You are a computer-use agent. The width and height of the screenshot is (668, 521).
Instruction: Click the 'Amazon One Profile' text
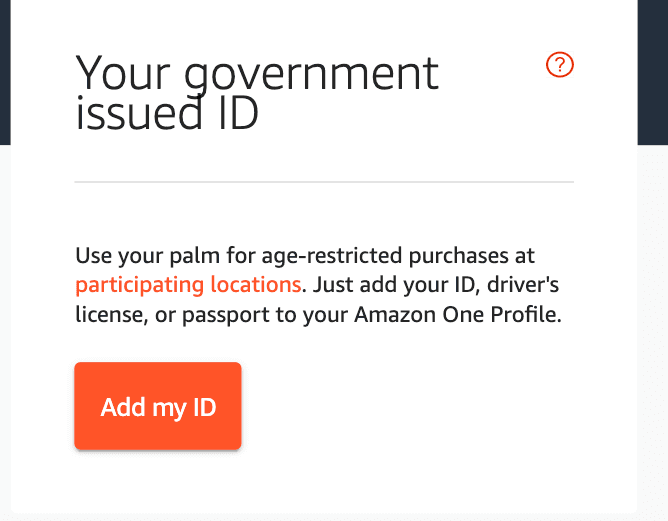(x=458, y=315)
